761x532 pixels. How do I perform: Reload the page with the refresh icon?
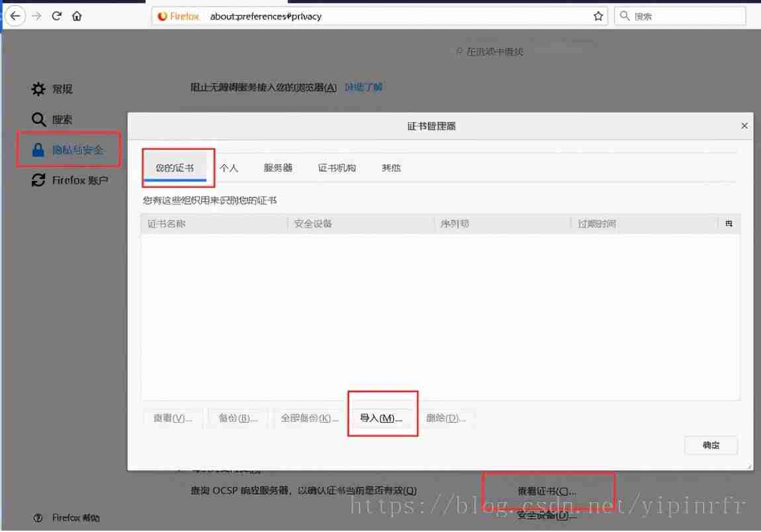click(x=57, y=16)
